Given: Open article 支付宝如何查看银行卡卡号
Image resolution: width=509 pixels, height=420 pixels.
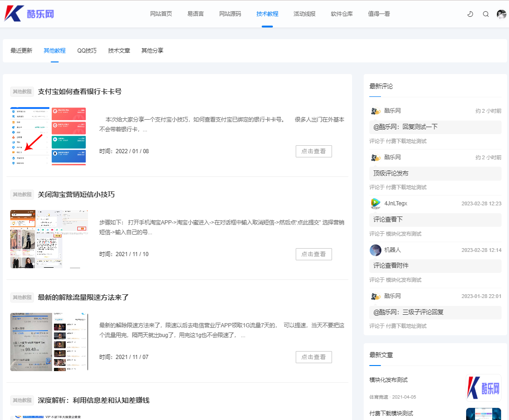Looking at the screenshot, I should tap(80, 92).
